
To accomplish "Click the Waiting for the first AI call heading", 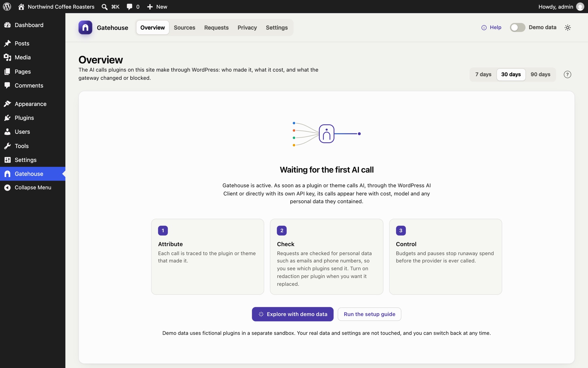I will point(327,170).
